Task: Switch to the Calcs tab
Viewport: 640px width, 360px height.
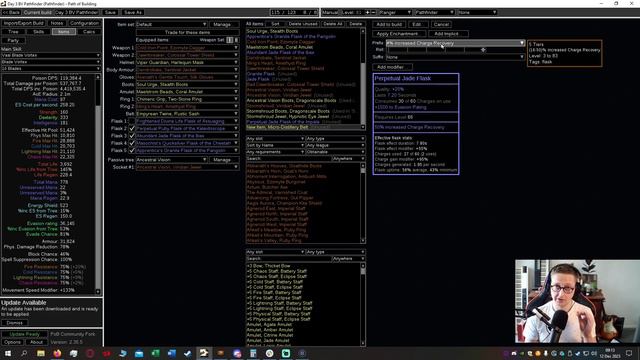Action: click(89, 32)
